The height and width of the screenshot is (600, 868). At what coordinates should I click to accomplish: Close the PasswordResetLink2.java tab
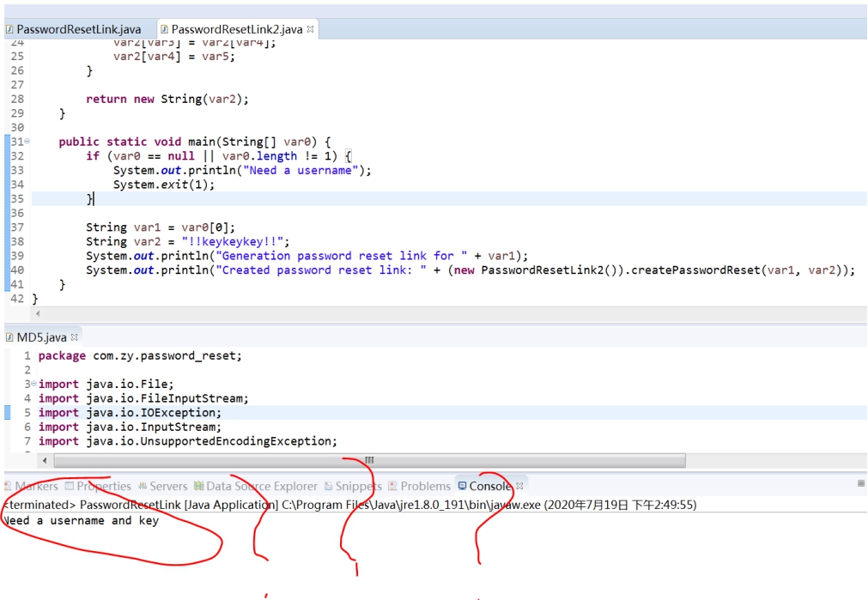(x=311, y=29)
